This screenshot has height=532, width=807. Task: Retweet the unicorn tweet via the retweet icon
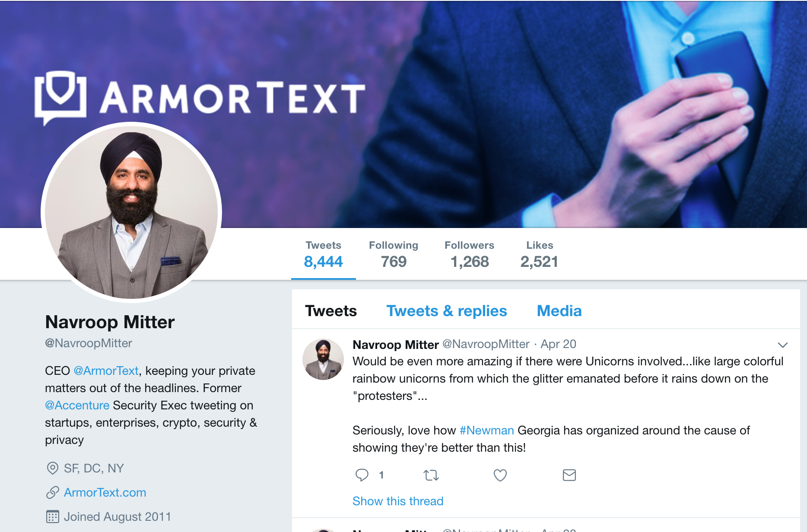431,475
